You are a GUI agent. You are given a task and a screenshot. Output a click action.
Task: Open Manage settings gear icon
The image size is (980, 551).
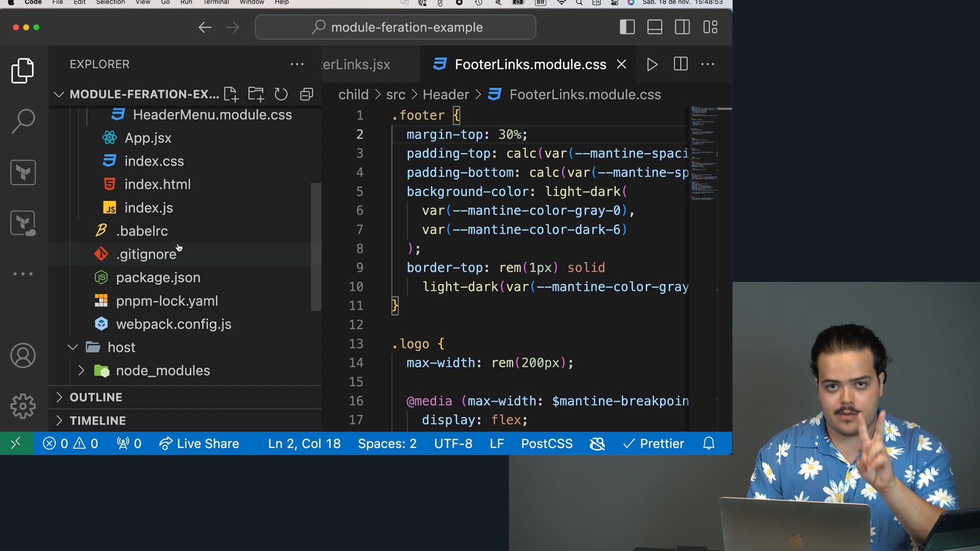23,406
